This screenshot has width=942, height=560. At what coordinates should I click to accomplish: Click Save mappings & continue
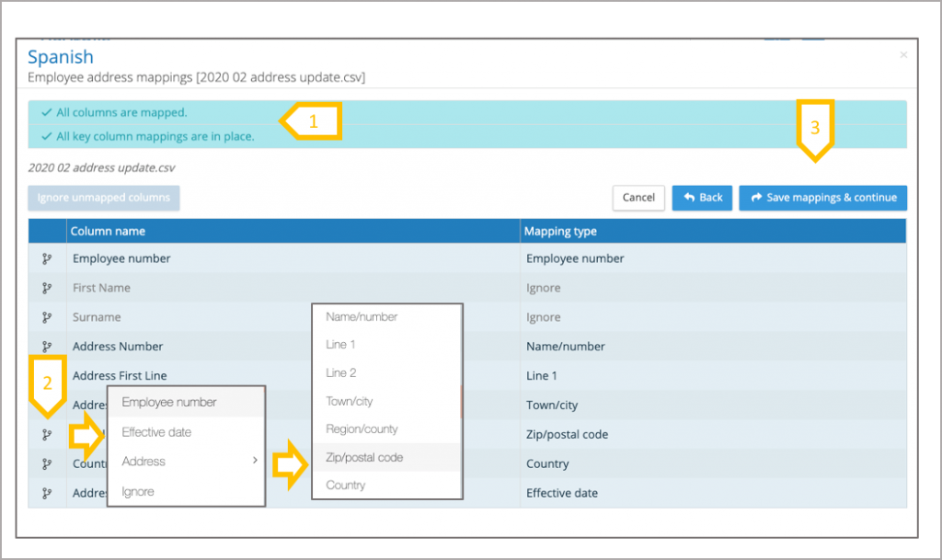click(x=823, y=198)
